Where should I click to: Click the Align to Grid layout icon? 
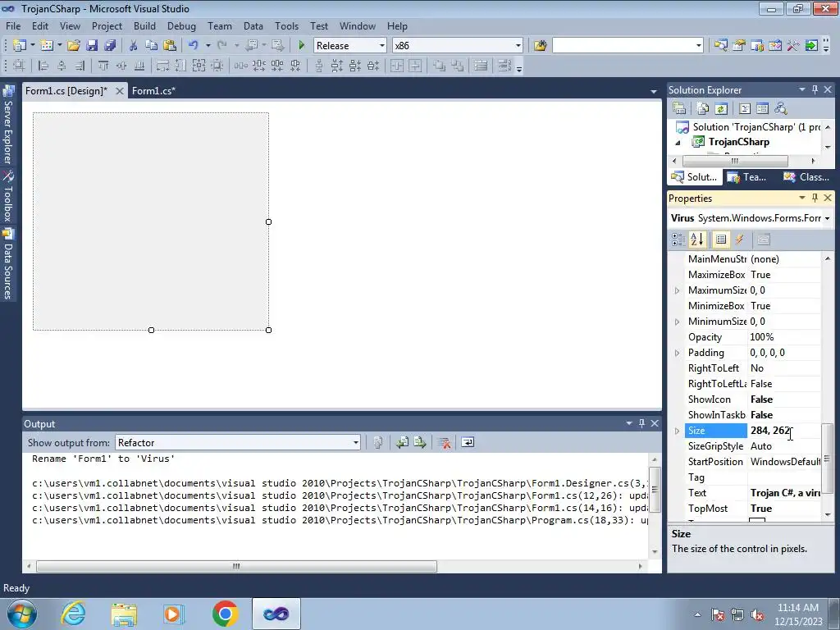20,66
